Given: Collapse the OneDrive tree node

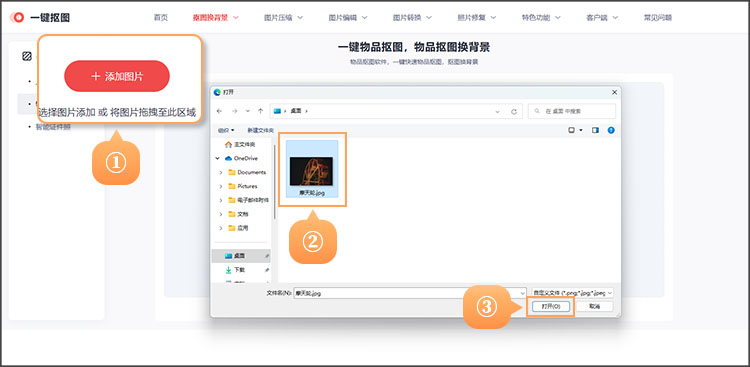Looking at the screenshot, I should tap(217, 158).
